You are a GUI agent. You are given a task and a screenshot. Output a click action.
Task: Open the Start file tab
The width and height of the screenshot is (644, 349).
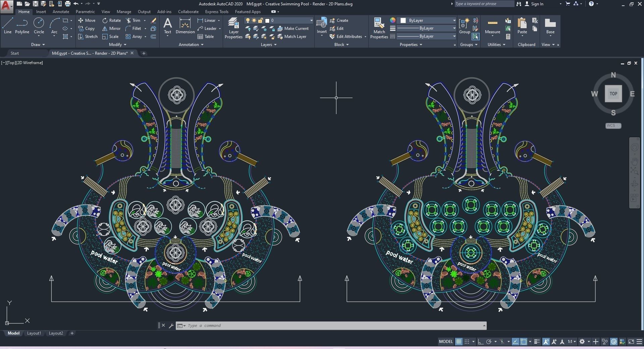pyautogui.click(x=15, y=53)
